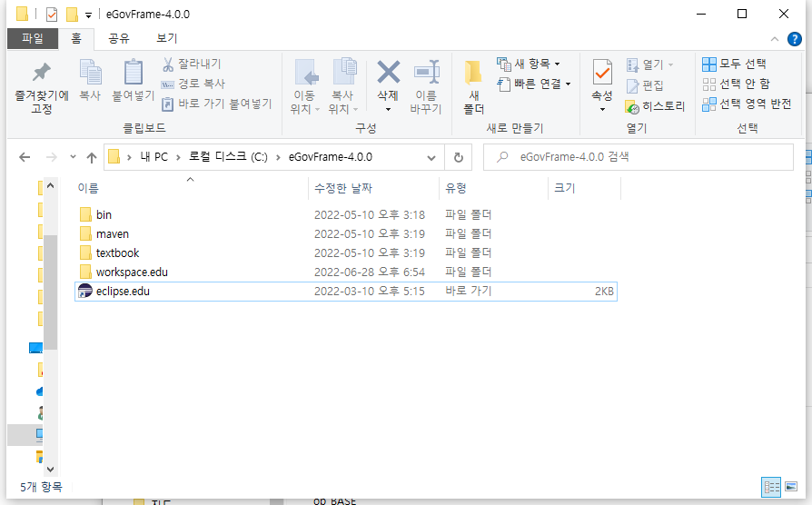Go up one folder level
Screen dimensions: 812x505
pyautogui.click(x=92, y=157)
